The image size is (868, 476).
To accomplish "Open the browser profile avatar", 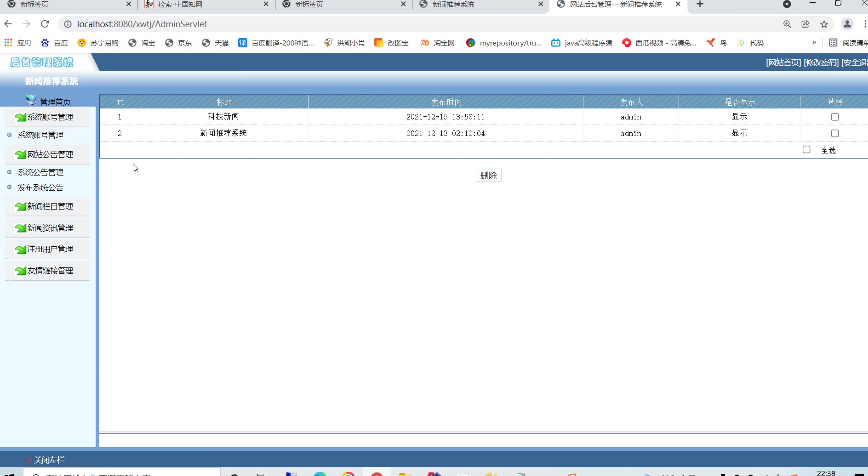I will pyautogui.click(x=847, y=24).
